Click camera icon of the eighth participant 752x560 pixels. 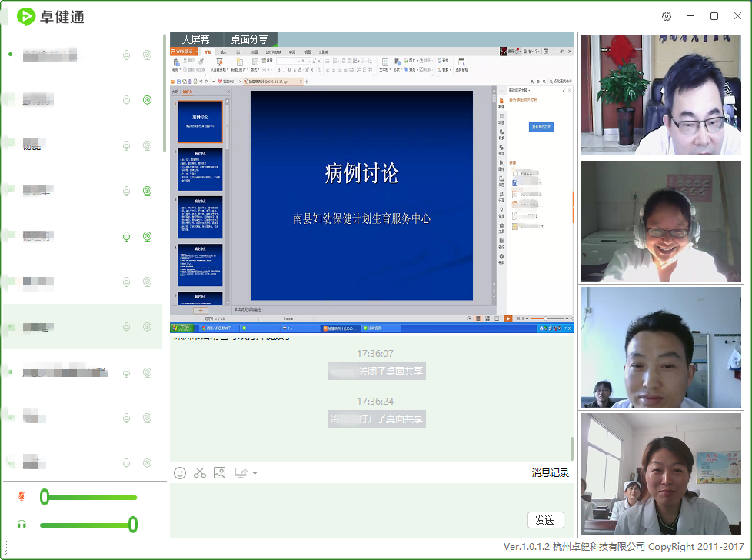point(147,372)
